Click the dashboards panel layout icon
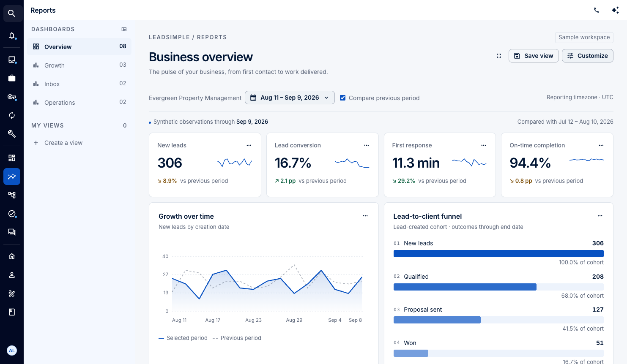This screenshot has height=364, width=627. tap(124, 29)
